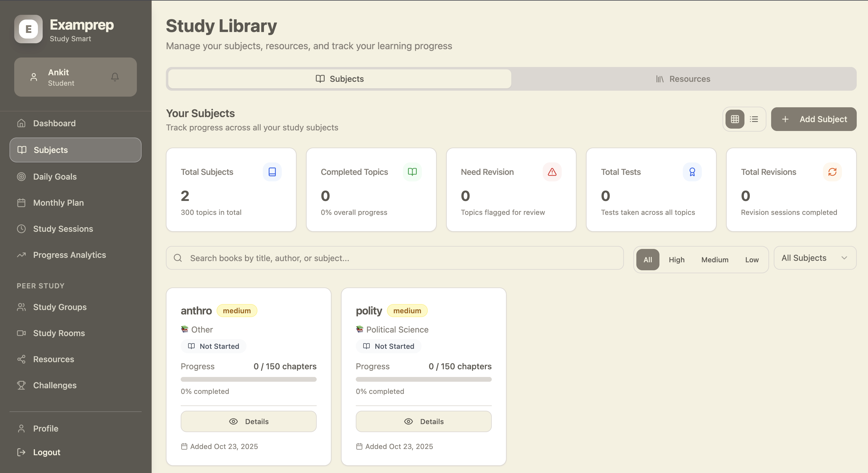Open Progress Analytics chart icon
This screenshot has width=868, height=473.
point(21,255)
